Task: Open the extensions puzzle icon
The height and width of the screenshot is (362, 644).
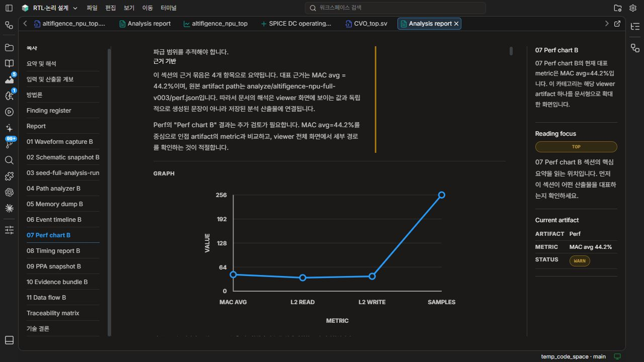Action: pos(9,176)
